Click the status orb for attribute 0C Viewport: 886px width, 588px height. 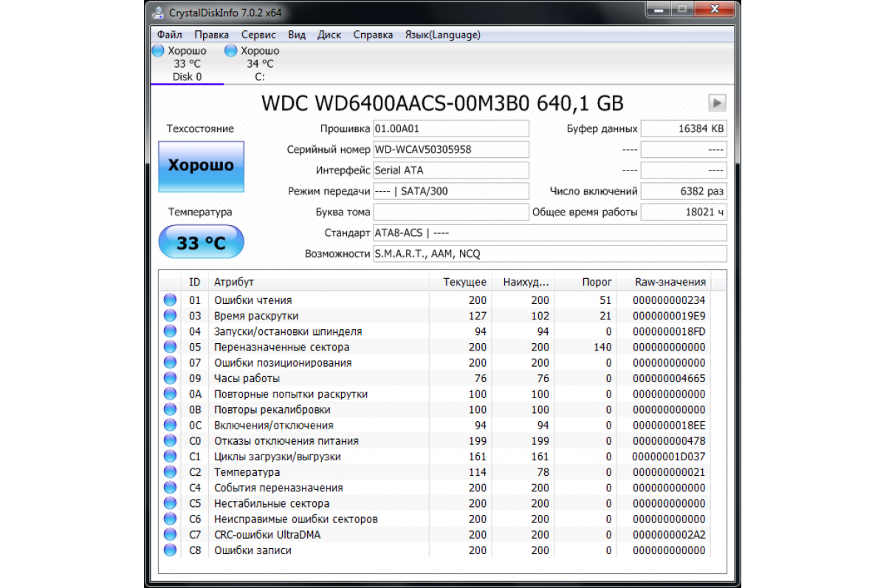point(171,425)
